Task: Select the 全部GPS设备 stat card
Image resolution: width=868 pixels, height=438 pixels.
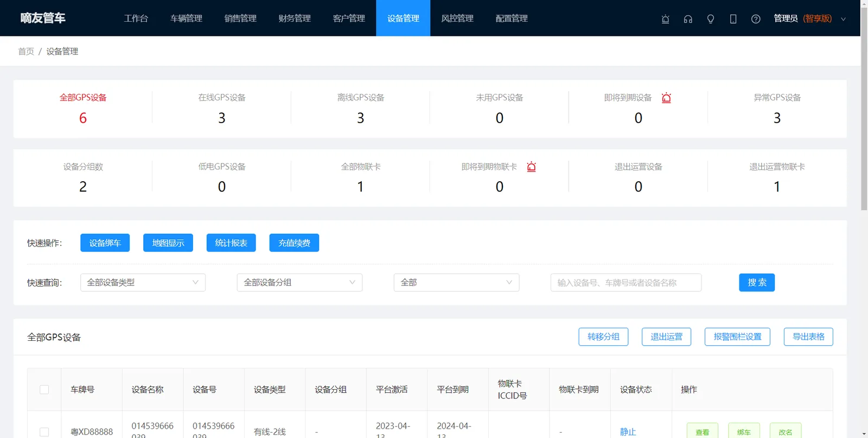Action: tap(83, 109)
